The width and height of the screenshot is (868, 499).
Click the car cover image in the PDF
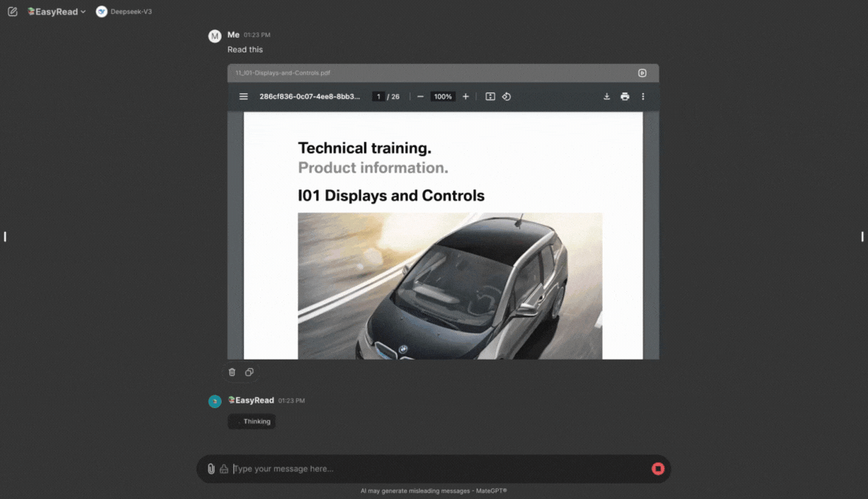(450, 286)
